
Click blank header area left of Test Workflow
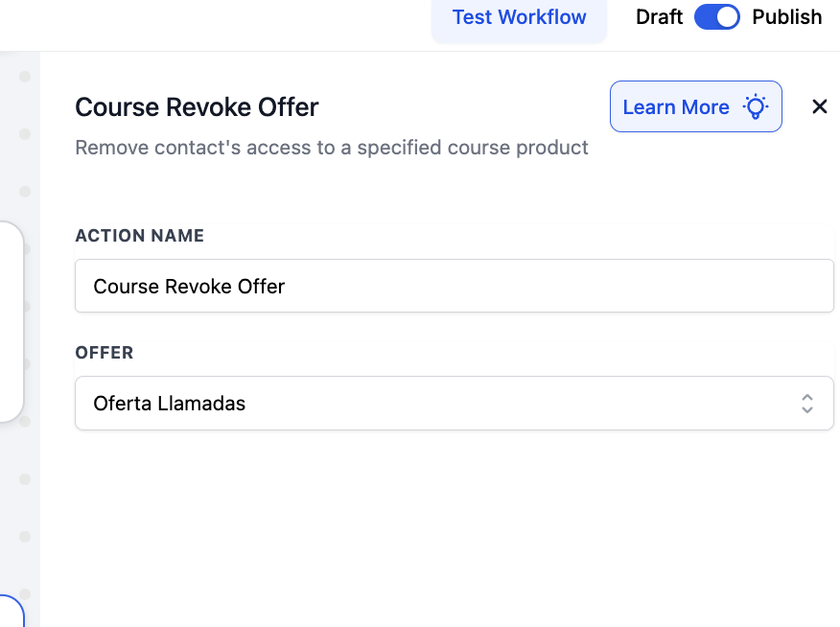point(214,24)
